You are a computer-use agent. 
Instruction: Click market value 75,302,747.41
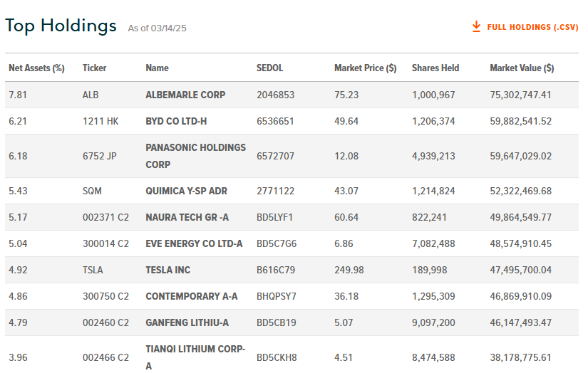pos(520,95)
